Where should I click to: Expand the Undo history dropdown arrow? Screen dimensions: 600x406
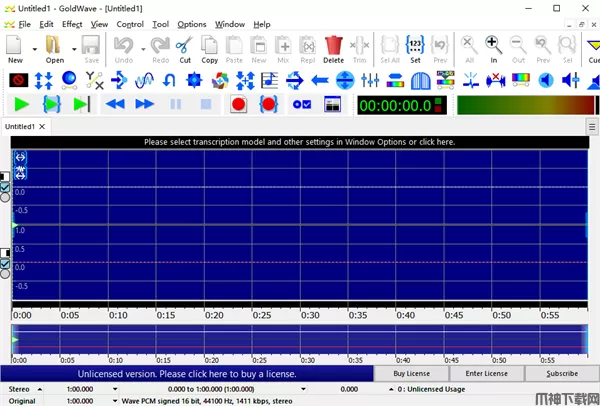click(x=142, y=47)
